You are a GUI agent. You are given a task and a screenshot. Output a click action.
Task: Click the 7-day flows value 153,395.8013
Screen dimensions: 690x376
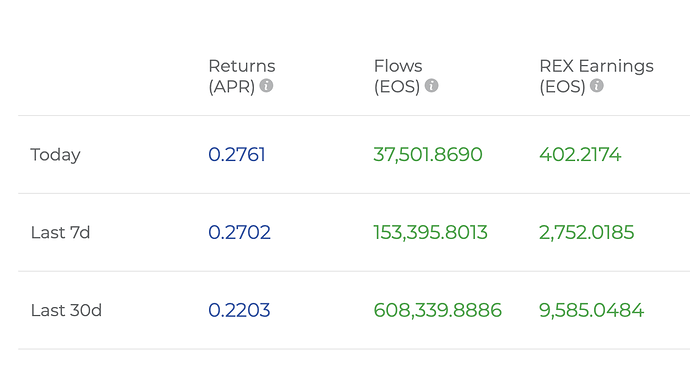[x=430, y=233]
